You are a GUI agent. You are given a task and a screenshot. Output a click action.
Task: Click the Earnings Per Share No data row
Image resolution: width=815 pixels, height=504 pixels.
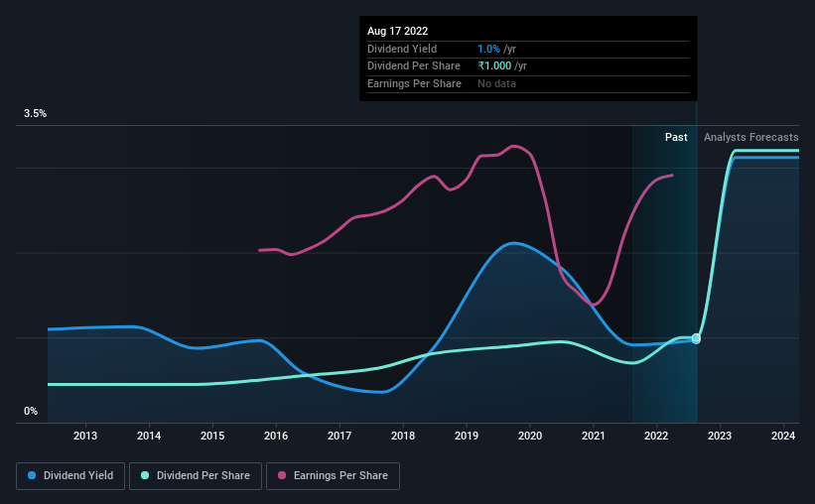click(528, 83)
